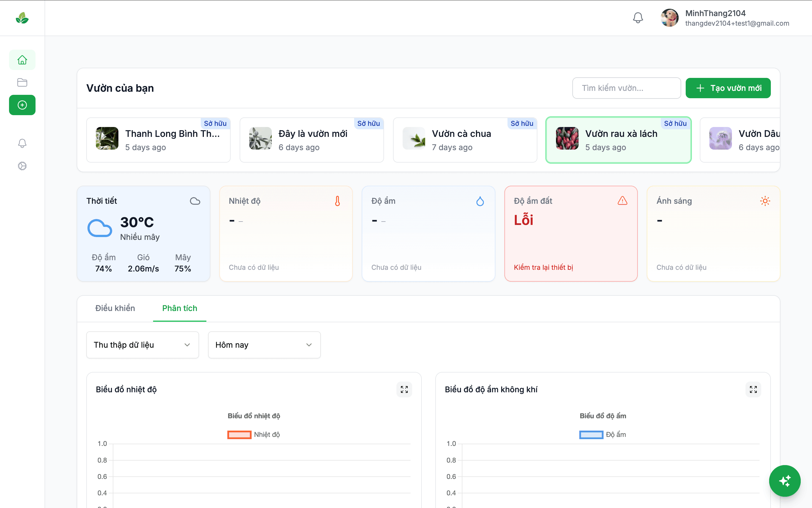Click the 7 days ago timestamp
The width and height of the screenshot is (812, 508).
pyautogui.click(x=452, y=147)
